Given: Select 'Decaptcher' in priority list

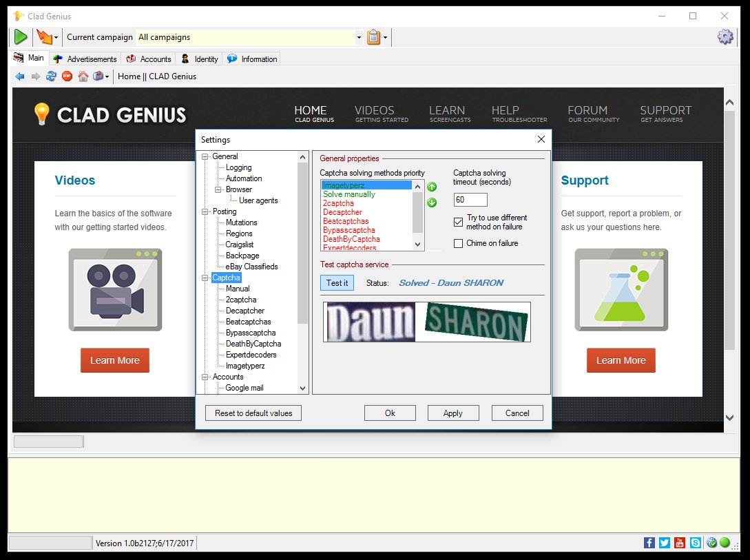Looking at the screenshot, I should point(342,212).
